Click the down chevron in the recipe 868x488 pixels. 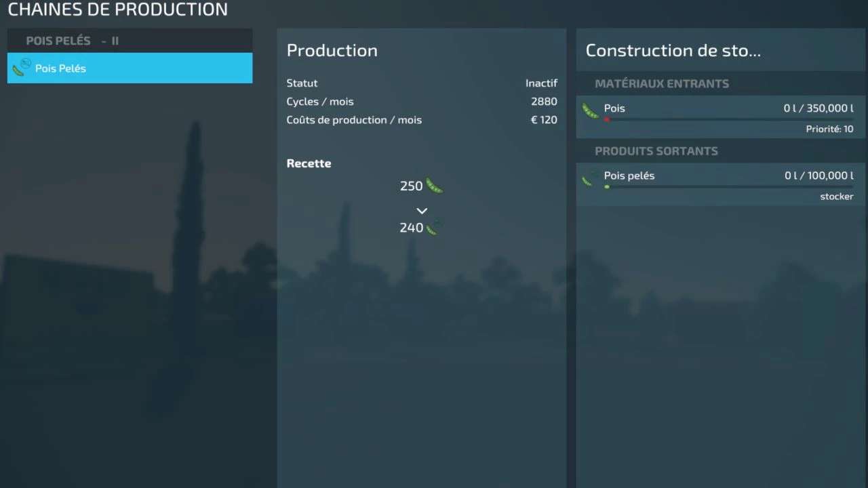(x=422, y=211)
